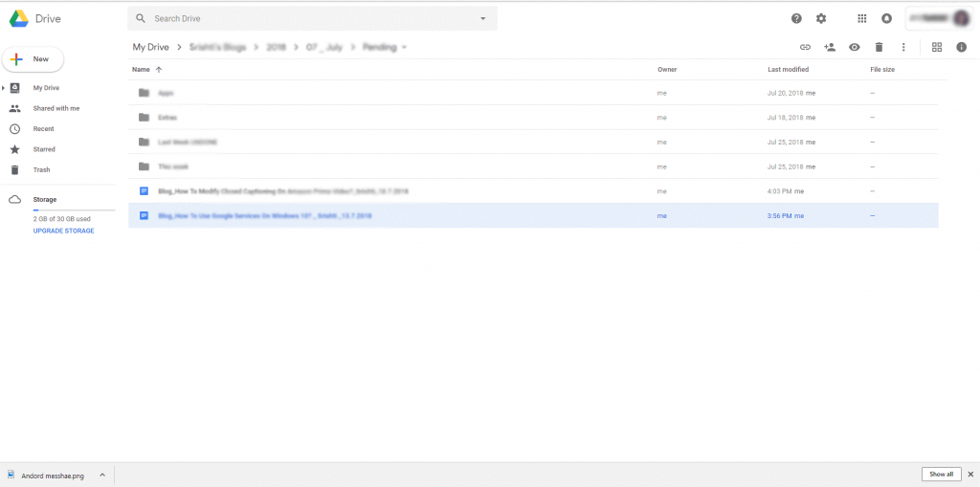Viewport: 980px width, 487px height.
Task: Reverse sort with the Name arrow
Action: coord(158,70)
